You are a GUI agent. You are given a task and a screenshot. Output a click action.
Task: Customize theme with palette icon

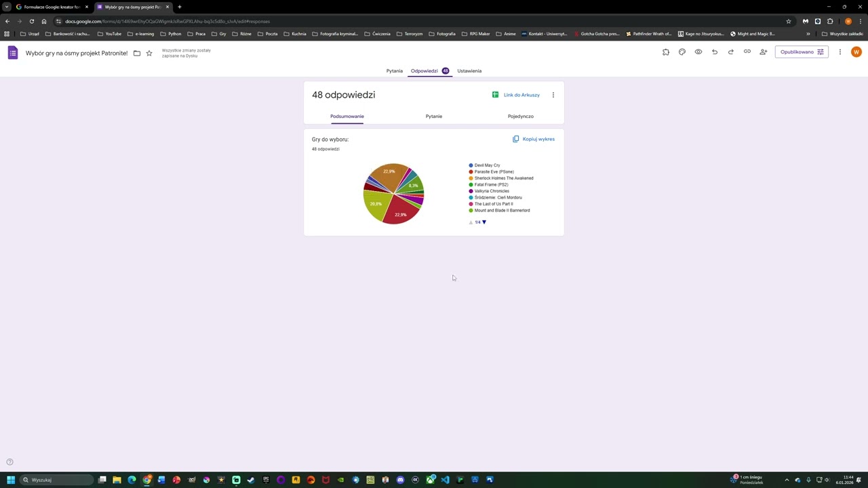click(x=682, y=52)
